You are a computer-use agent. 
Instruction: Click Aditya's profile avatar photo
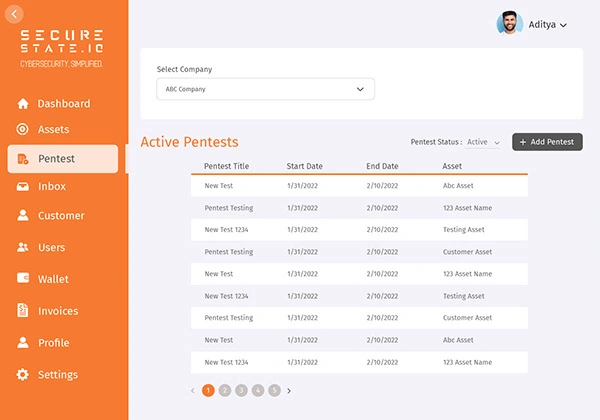[x=509, y=23]
